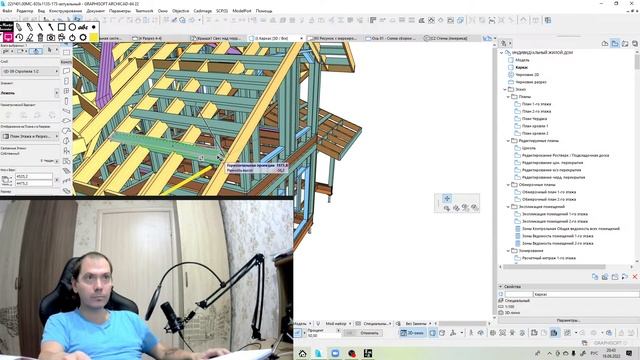Open the Окно menu

coord(162,11)
